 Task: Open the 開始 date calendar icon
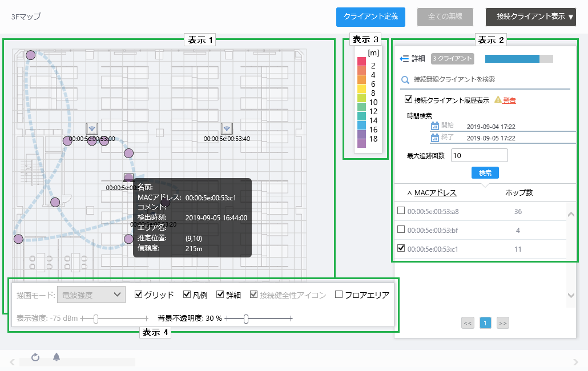pos(434,126)
